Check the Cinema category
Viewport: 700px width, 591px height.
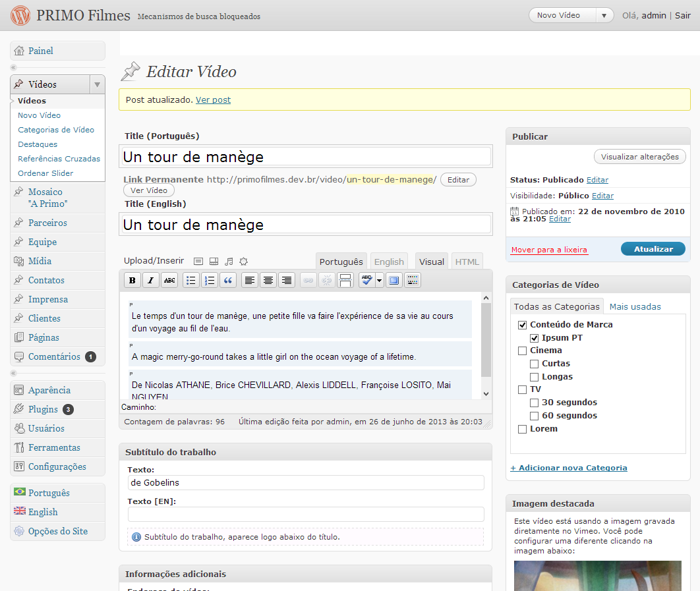(x=523, y=351)
